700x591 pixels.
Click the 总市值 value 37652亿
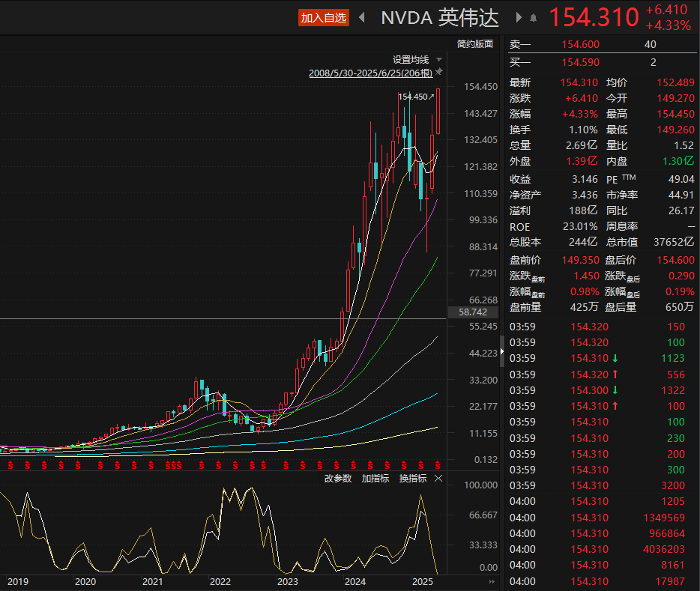point(674,242)
